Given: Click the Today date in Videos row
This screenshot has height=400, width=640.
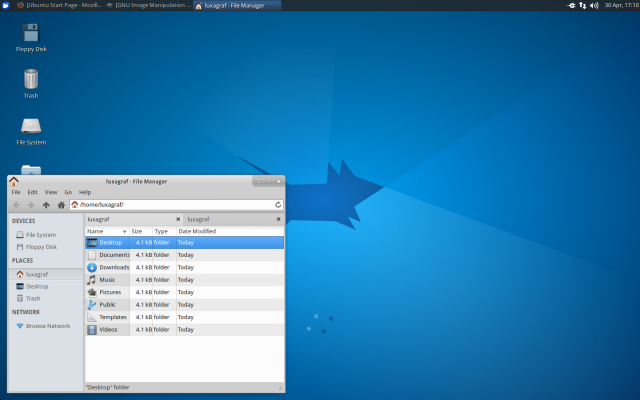Looking at the screenshot, I should [x=186, y=330].
